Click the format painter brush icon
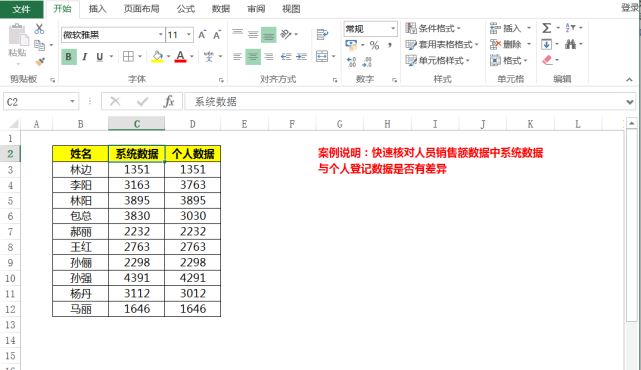Screen dimensions: 641x370 point(40,62)
